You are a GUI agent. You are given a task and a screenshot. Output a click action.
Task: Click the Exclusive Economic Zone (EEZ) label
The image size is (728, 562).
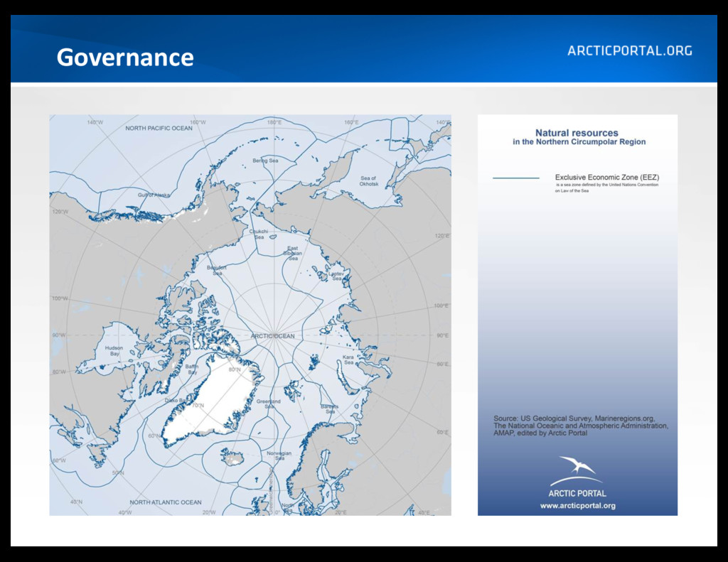click(x=607, y=178)
